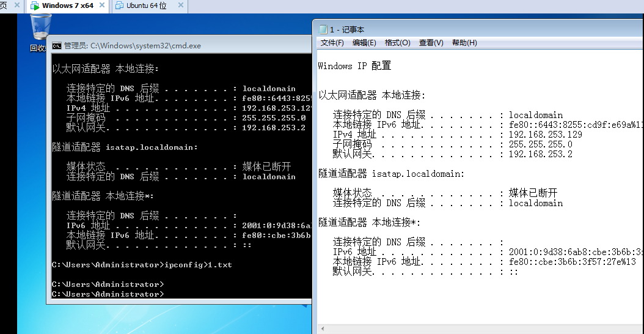Open the 帮助(H) menu in Notepad

(464, 43)
